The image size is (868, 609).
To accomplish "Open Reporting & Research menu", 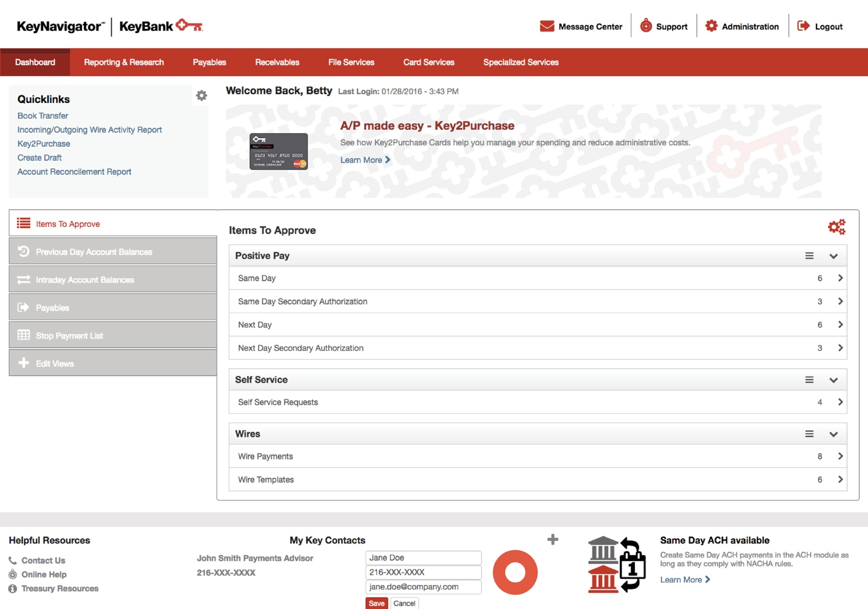I will click(x=124, y=62).
